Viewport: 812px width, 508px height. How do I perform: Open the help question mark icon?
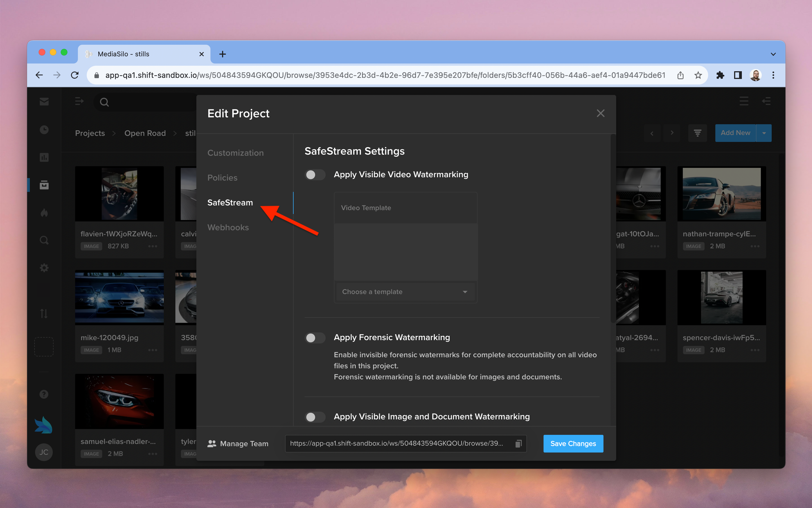point(44,394)
